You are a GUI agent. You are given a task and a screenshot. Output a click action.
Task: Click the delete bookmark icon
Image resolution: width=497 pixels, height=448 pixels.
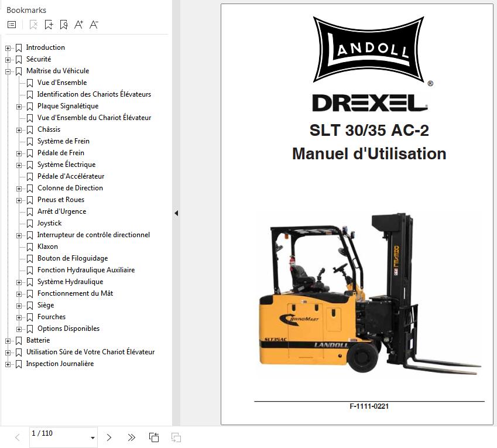[x=33, y=25]
